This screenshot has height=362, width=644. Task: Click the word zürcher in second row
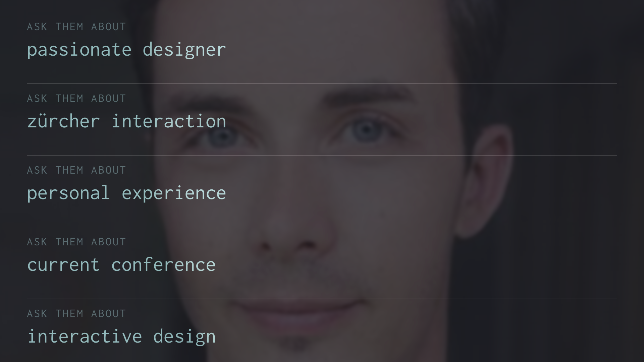[63, 121]
